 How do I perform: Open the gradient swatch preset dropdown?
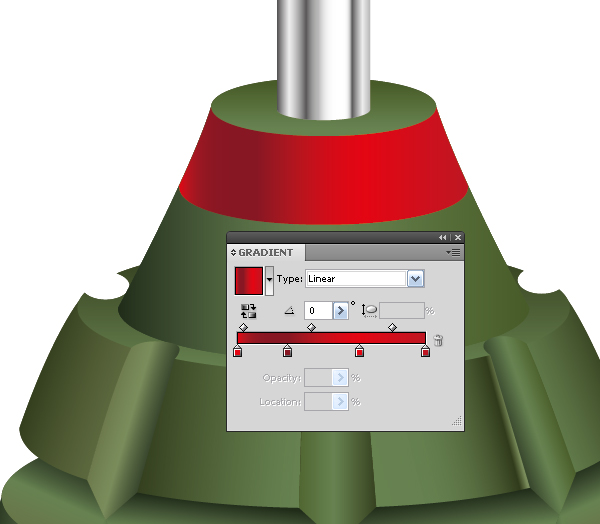pos(269,281)
